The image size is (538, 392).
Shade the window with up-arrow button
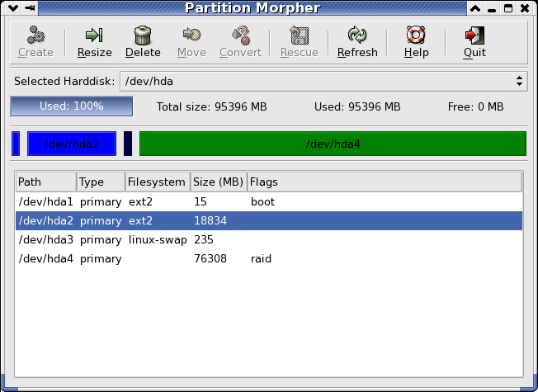coord(475,8)
